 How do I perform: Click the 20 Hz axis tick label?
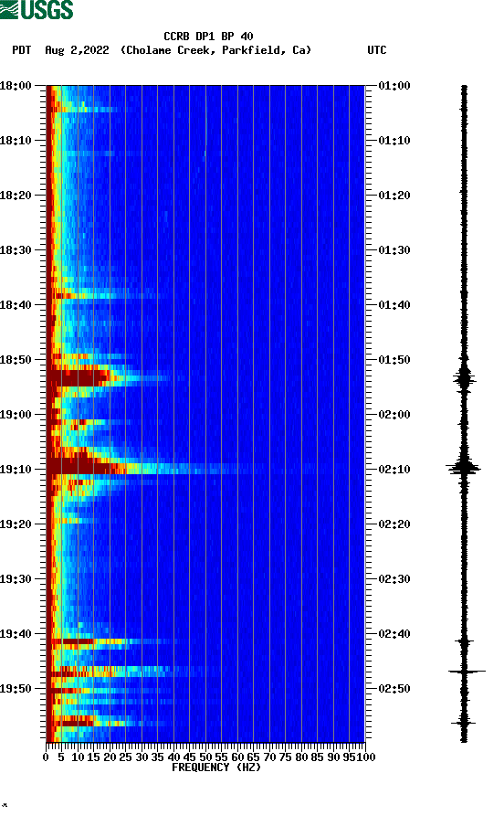tap(110, 757)
